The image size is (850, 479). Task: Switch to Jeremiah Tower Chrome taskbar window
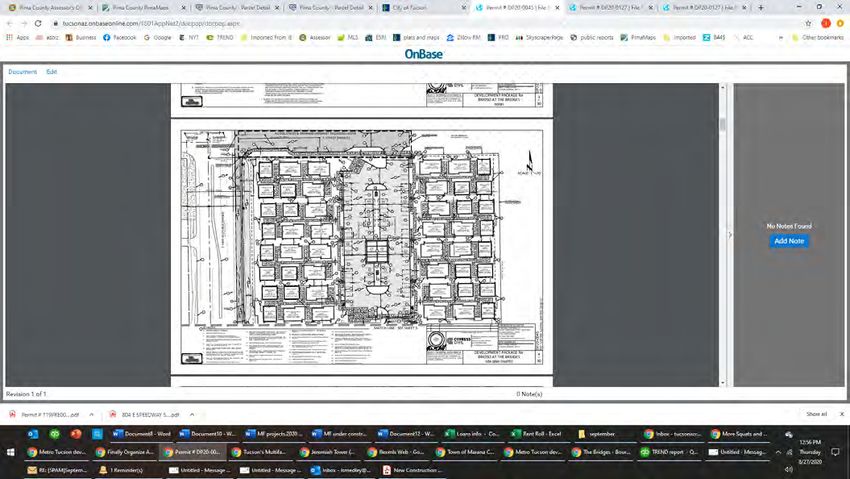[x=329, y=452]
